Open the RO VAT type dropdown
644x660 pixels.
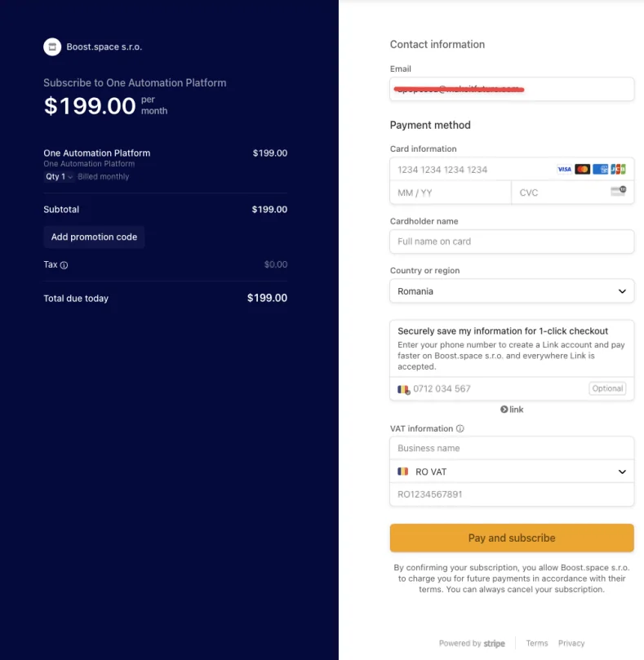point(512,472)
